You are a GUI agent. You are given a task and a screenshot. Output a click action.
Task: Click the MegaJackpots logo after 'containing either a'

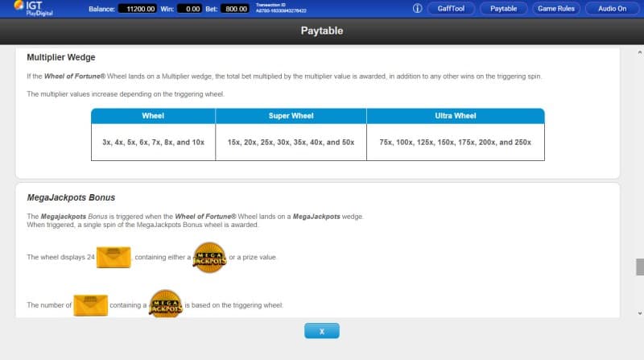[209, 258]
